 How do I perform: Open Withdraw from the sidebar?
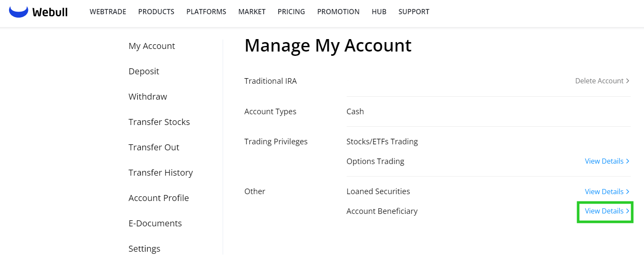coord(148,97)
